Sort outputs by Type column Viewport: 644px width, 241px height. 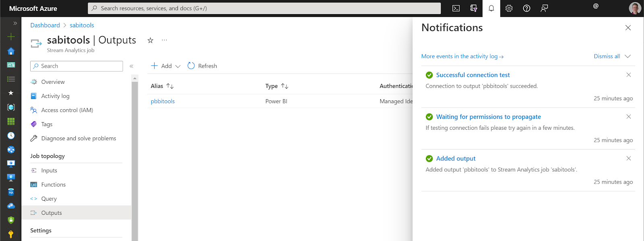coord(277,86)
